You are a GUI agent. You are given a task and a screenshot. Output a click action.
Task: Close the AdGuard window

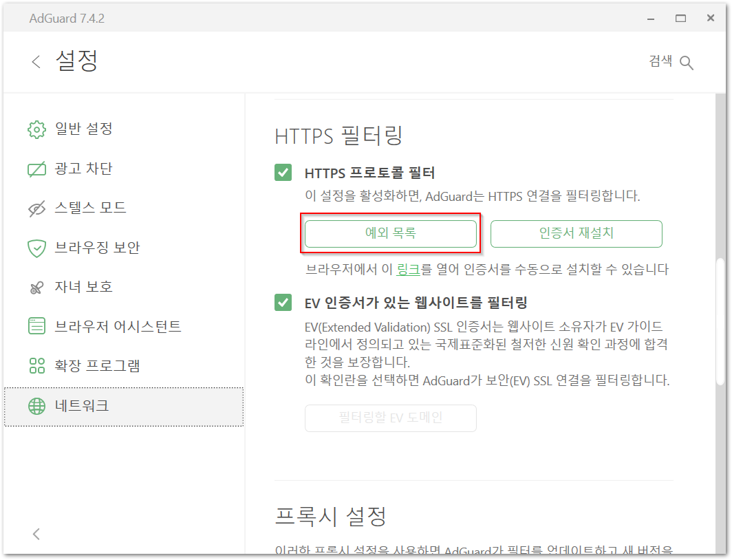pos(711,18)
